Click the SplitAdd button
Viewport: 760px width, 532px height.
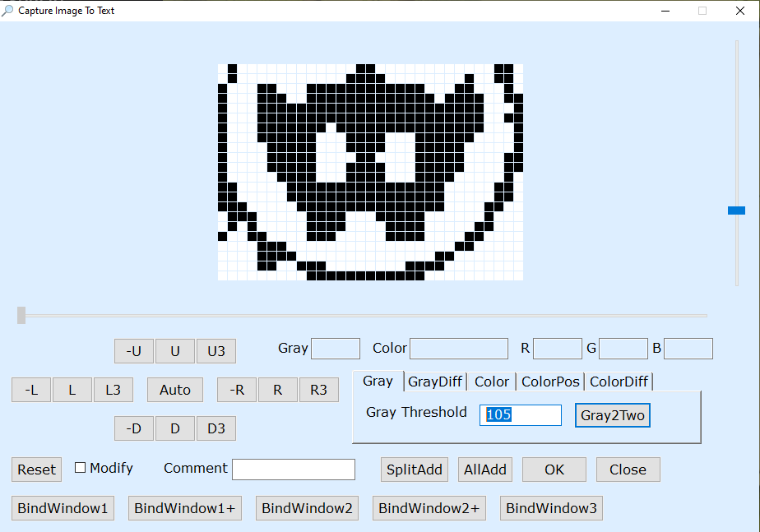click(x=415, y=470)
